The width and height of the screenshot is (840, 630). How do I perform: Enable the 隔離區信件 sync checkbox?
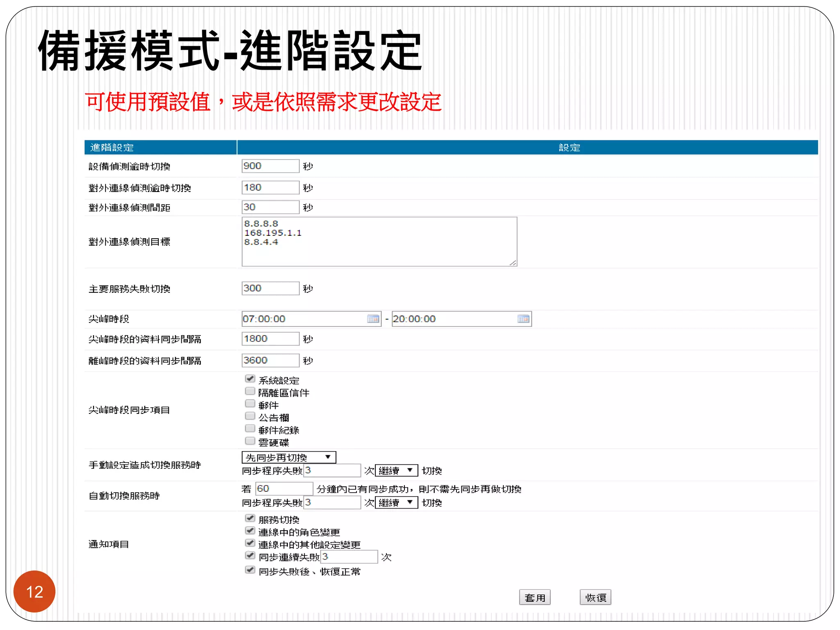(x=250, y=391)
